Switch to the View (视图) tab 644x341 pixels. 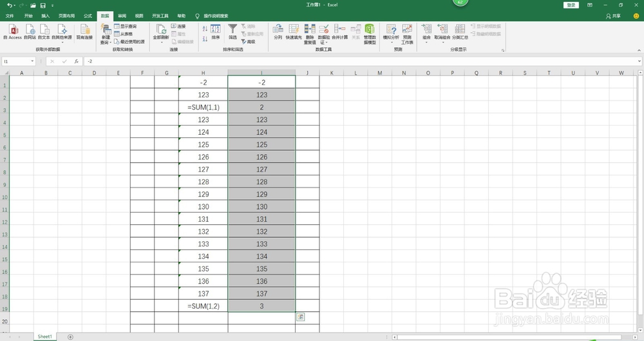pyautogui.click(x=139, y=16)
